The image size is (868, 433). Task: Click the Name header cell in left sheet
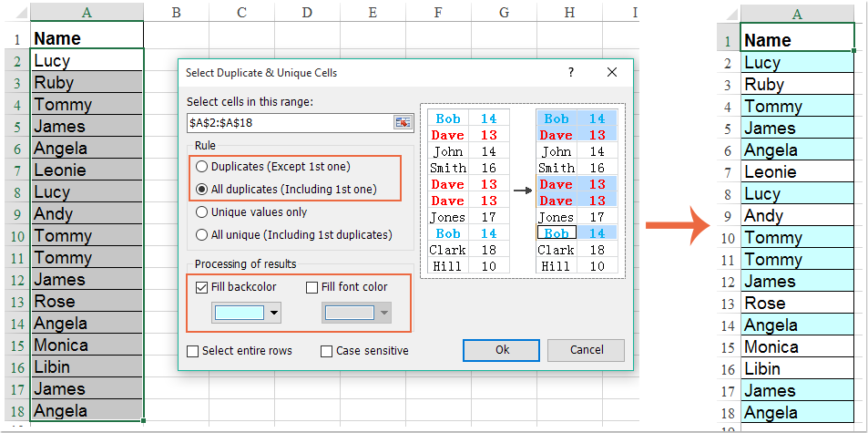[x=87, y=37]
